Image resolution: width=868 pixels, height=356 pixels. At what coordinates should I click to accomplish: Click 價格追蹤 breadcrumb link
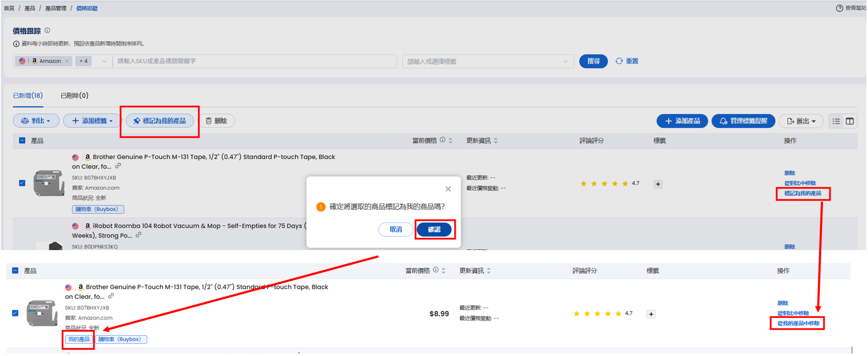(87, 8)
